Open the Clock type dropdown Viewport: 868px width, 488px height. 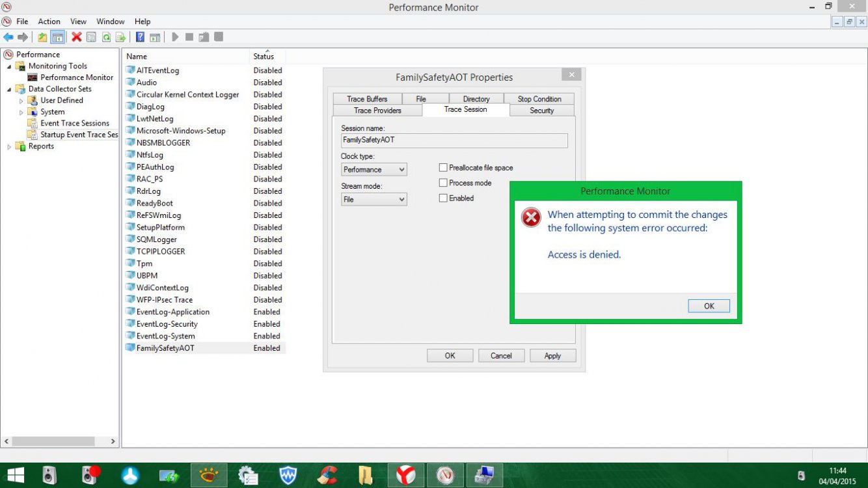[x=374, y=170]
